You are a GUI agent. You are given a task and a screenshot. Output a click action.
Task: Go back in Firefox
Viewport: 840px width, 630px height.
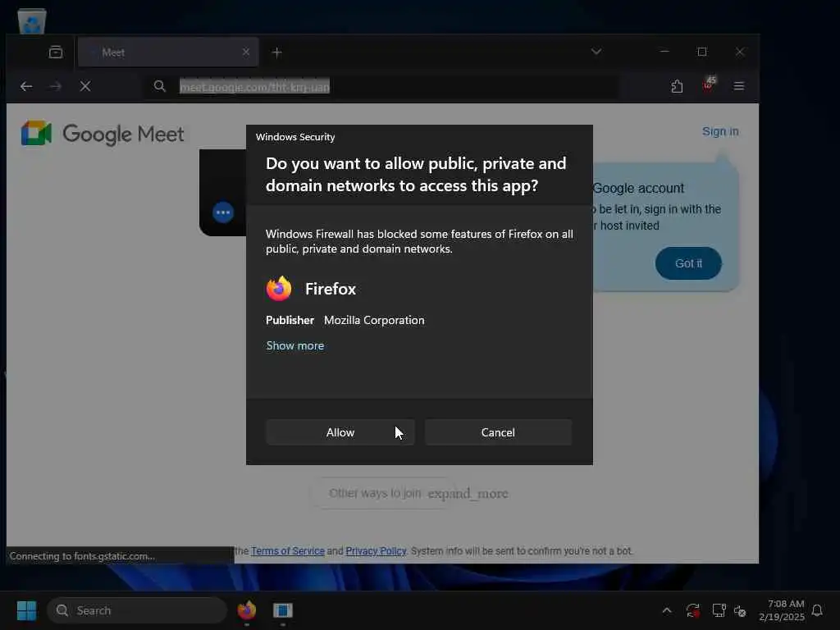click(x=26, y=86)
